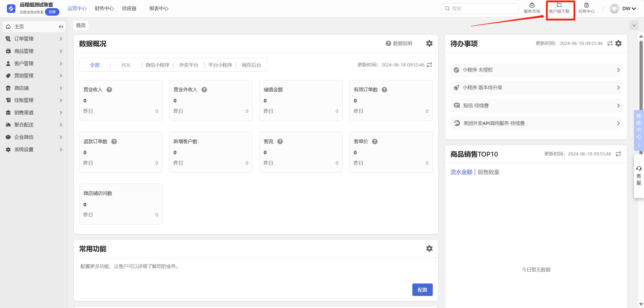Click the help icon beside 营业收入

(109, 90)
